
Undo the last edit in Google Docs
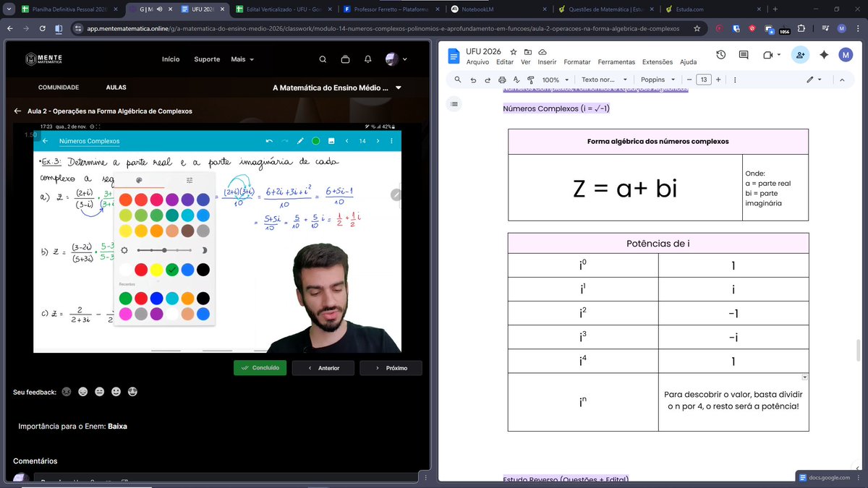click(x=473, y=80)
